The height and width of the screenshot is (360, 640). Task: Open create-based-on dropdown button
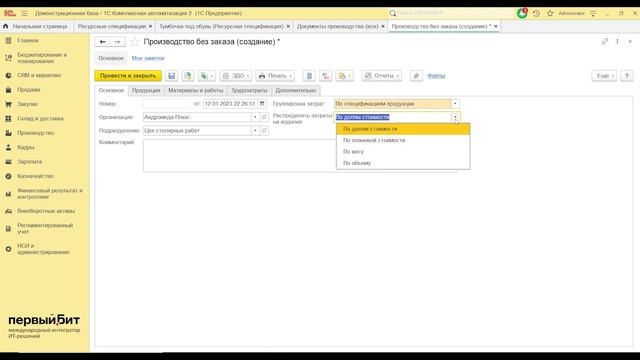pyautogui.click(x=207, y=76)
